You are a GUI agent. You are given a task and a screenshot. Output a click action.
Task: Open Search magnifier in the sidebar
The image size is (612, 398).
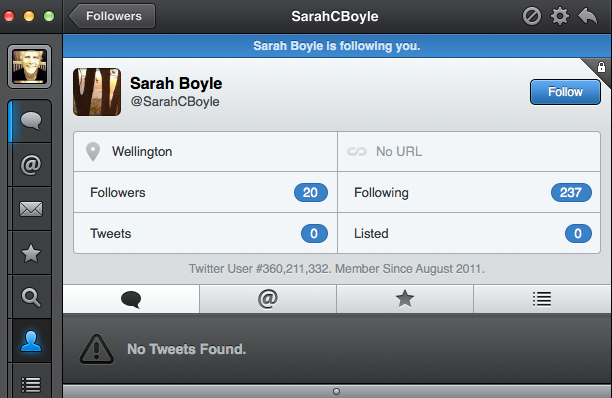(30, 297)
